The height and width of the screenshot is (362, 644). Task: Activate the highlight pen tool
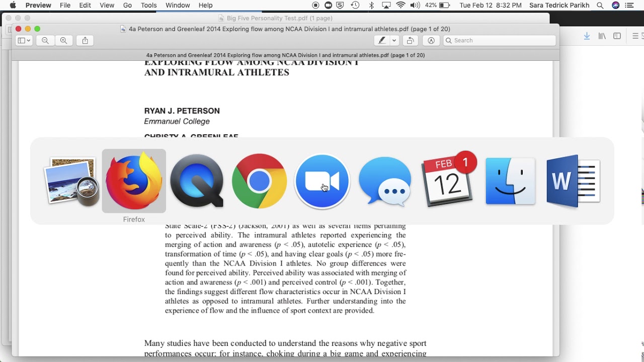point(382,41)
